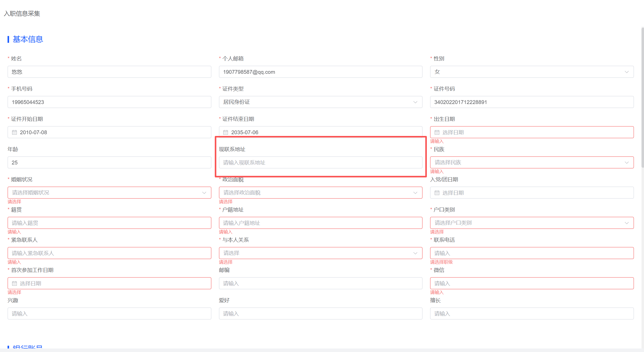Click the 微信 input field
This screenshot has height=352, width=644.
point(532,283)
